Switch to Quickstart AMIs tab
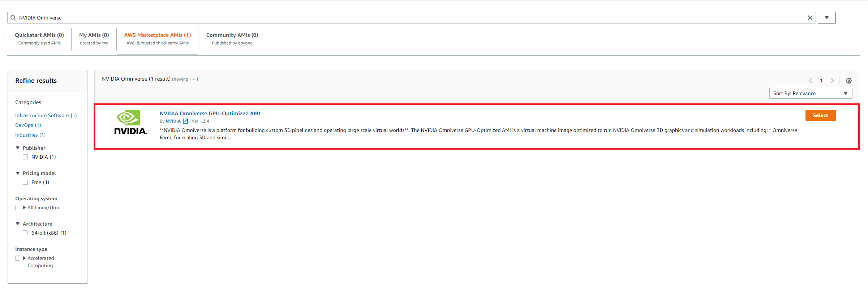The height and width of the screenshot is (291, 868). 39,39
